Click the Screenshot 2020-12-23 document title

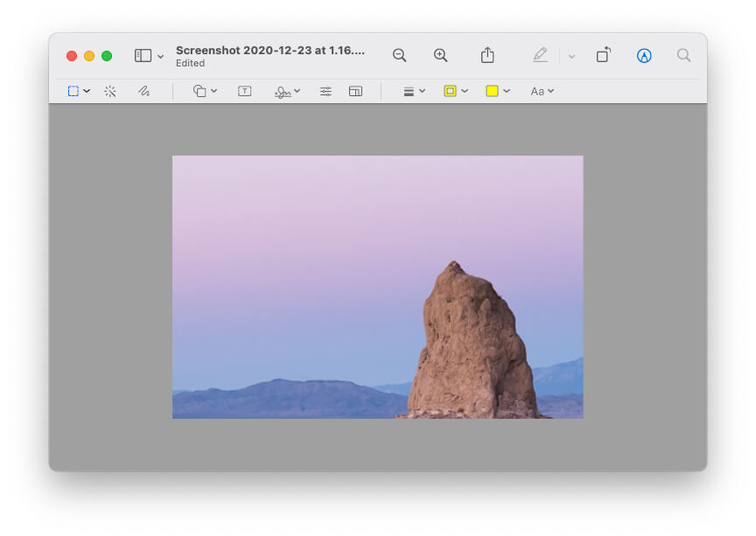pyautogui.click(x=270, y=51)
